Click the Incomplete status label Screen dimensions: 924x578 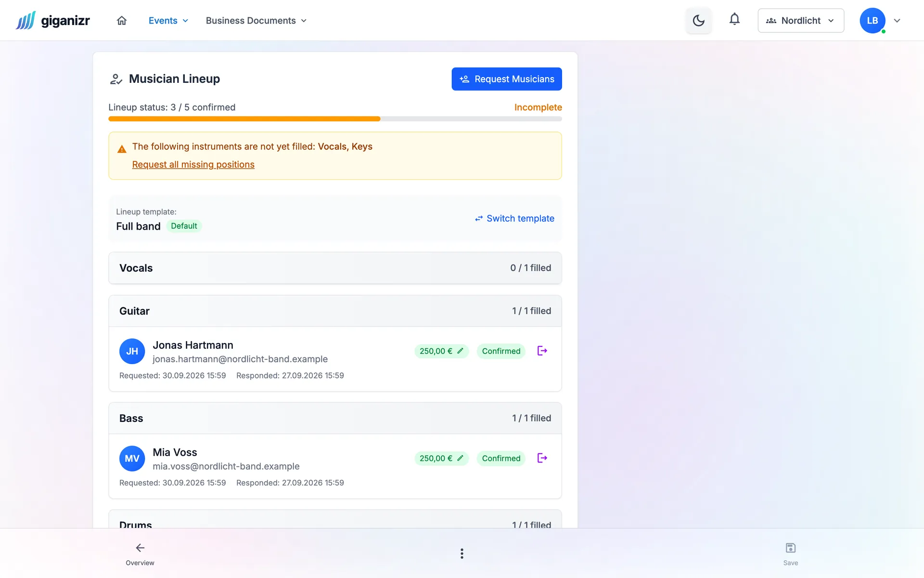click(x=538, y=107)
